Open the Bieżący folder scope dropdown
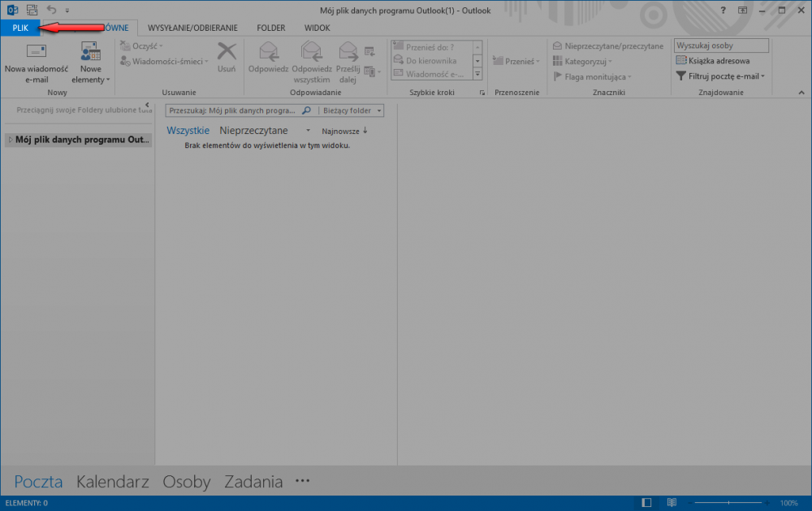 pyautogui.click(x=351, y=110)
